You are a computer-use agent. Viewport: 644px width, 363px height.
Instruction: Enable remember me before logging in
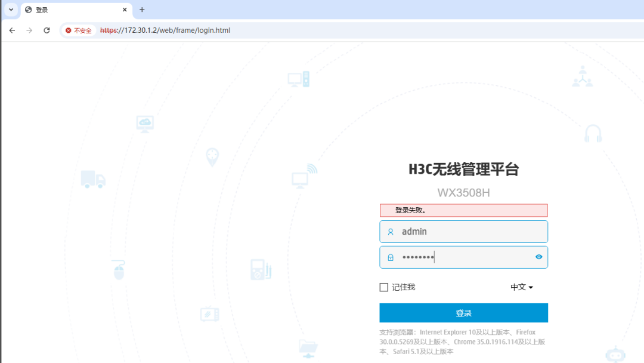383,287
